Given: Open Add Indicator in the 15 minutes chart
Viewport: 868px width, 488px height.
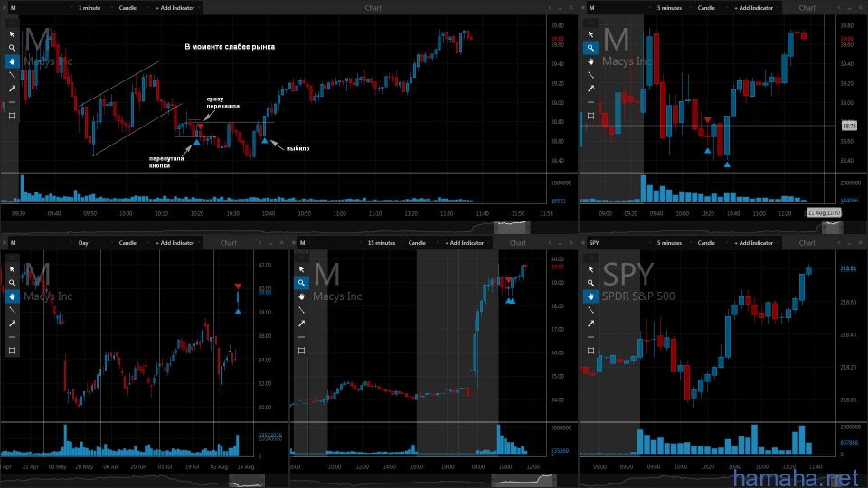Looking at the screenshot, I should [x=467, y=243].
